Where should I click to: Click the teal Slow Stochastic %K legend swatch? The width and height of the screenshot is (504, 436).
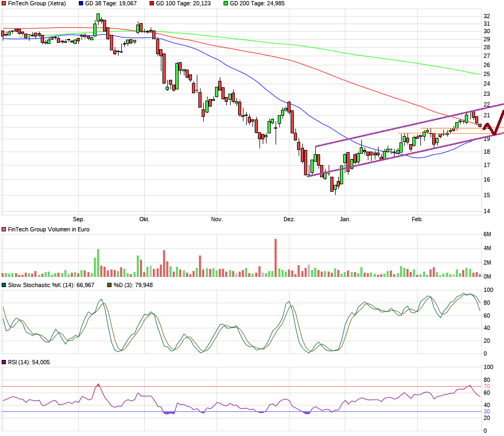(x=4, y=285)
